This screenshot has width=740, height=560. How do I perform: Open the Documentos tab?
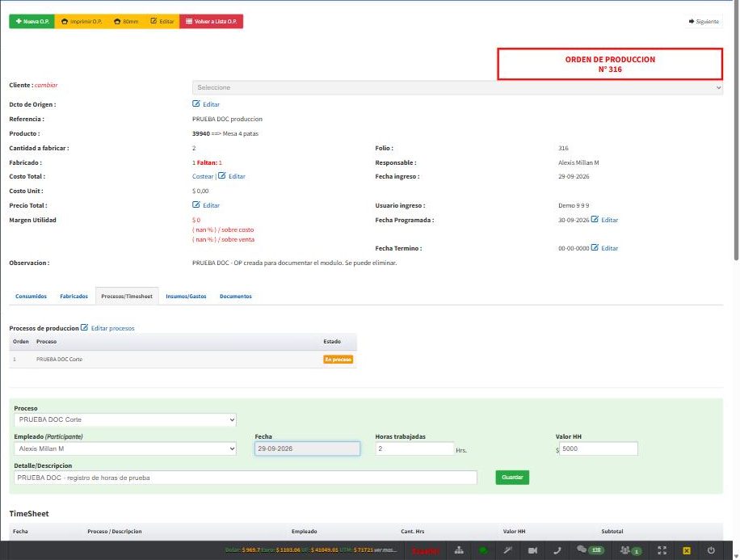[x=236, y=296]
